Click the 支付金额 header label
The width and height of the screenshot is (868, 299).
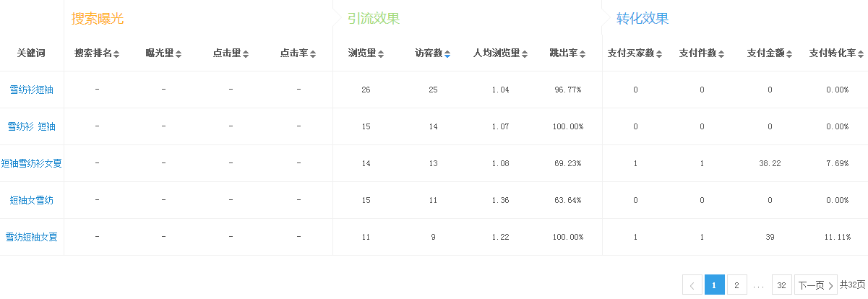pyautogui.click(x=767, y=53)
